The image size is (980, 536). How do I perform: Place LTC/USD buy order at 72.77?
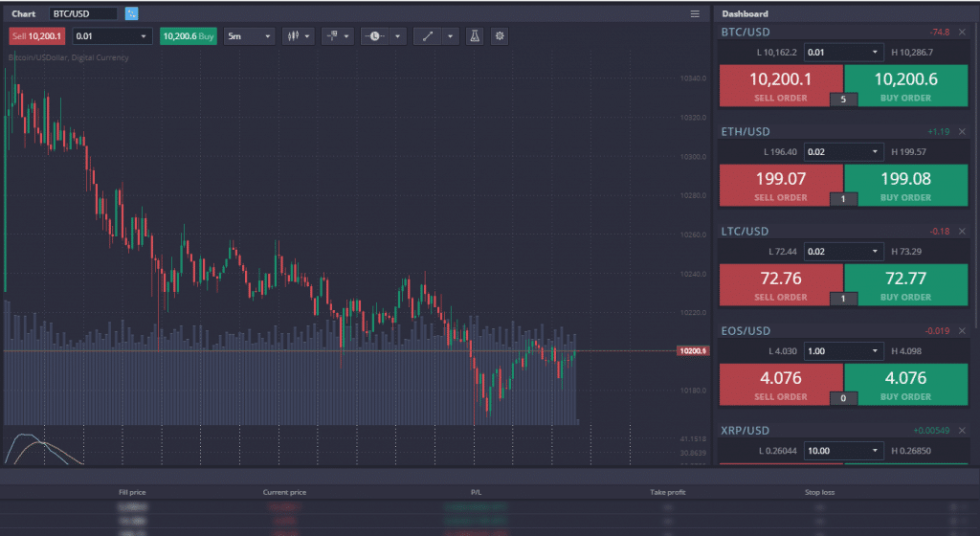point(905,285)
